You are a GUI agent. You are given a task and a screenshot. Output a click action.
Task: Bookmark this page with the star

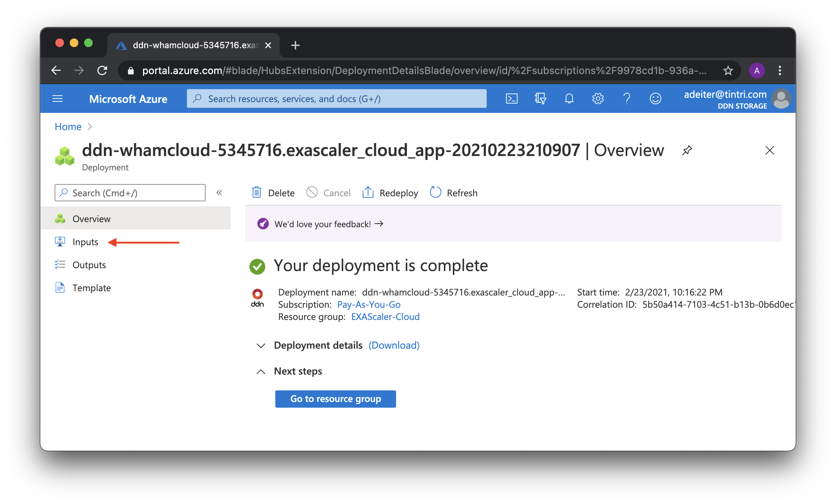tap(728, 70)
